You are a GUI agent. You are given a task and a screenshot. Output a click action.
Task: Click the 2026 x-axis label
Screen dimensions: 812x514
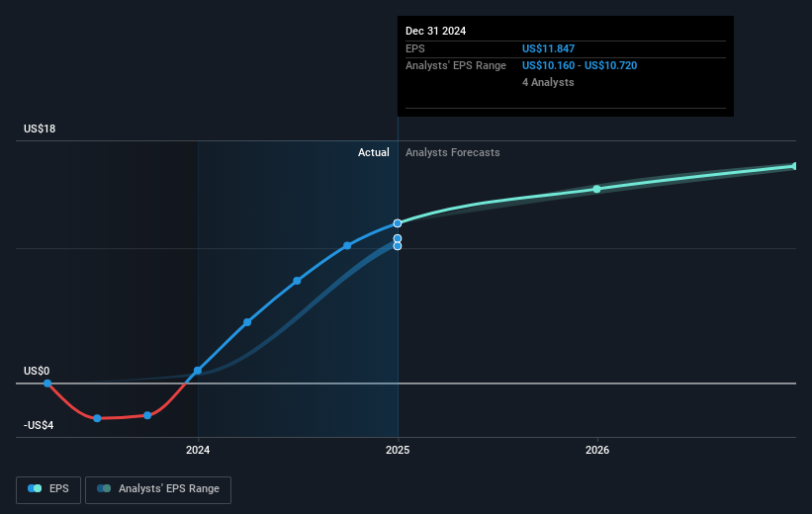597,451
